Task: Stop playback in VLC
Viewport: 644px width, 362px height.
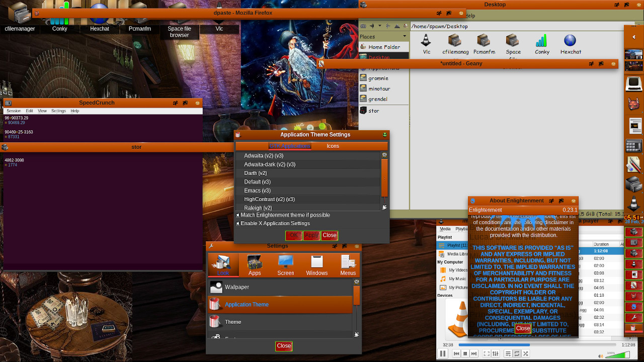Action: [x=465, y=354]
